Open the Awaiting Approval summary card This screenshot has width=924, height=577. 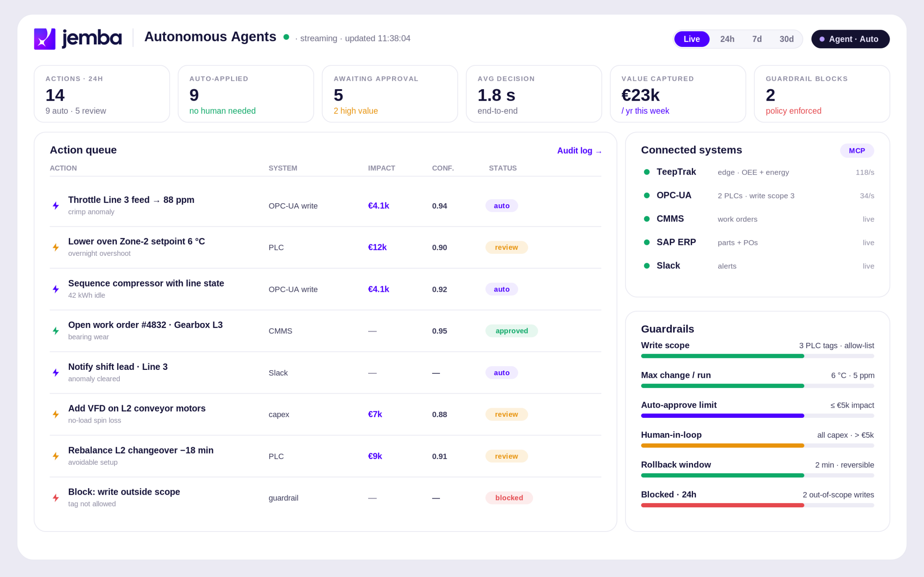pos(390,94)
